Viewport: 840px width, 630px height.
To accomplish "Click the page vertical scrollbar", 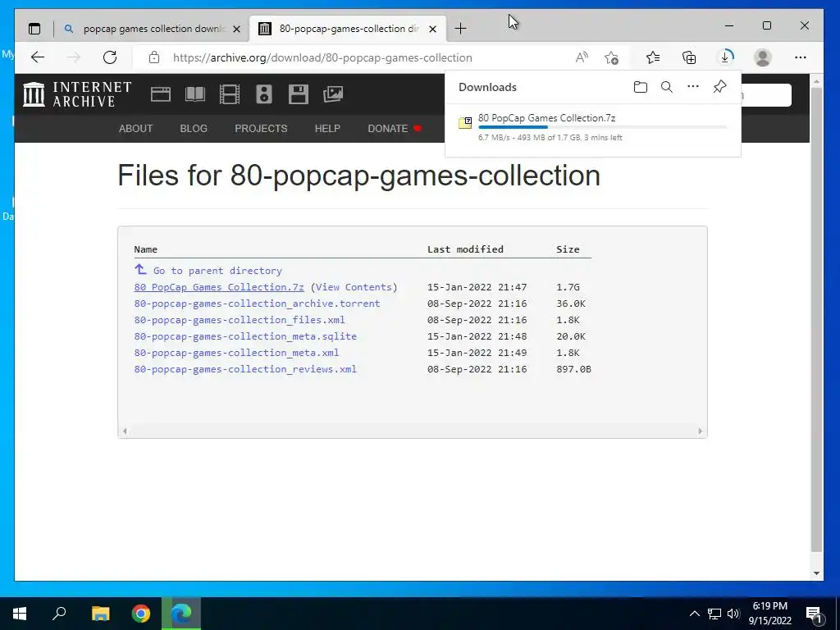I will [816, 319].
